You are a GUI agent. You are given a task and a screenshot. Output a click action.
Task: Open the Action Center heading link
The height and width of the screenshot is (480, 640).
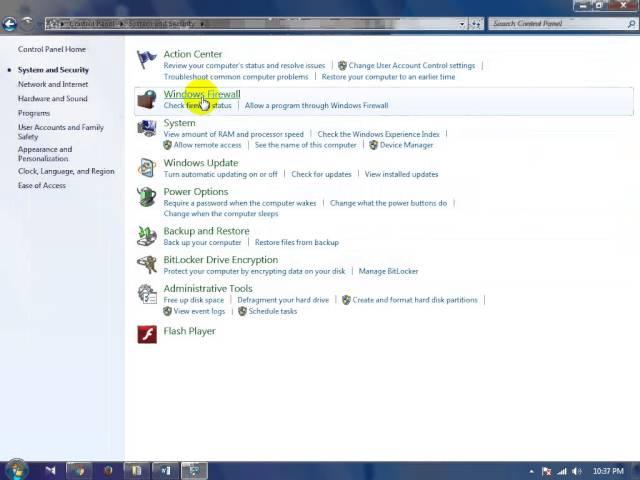[193, 54]
